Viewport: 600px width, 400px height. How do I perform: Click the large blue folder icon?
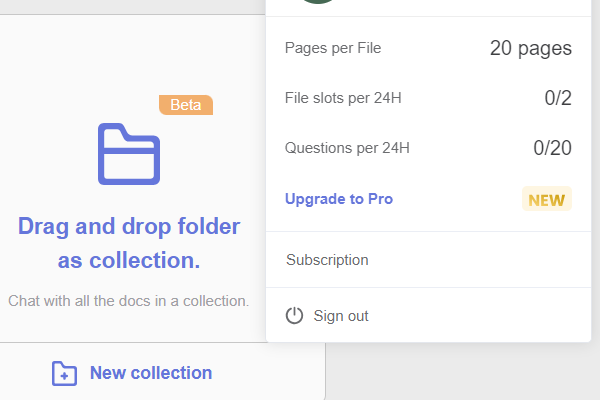tap(129, 153)
